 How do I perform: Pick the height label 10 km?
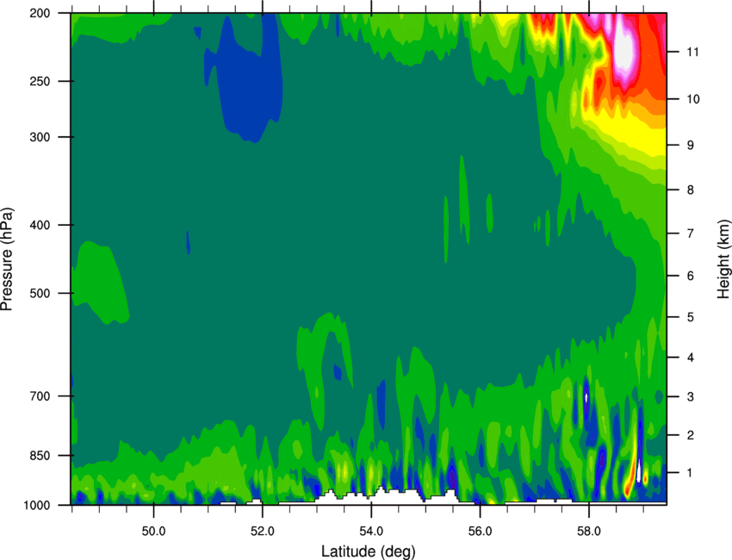(x=692, y=99)
